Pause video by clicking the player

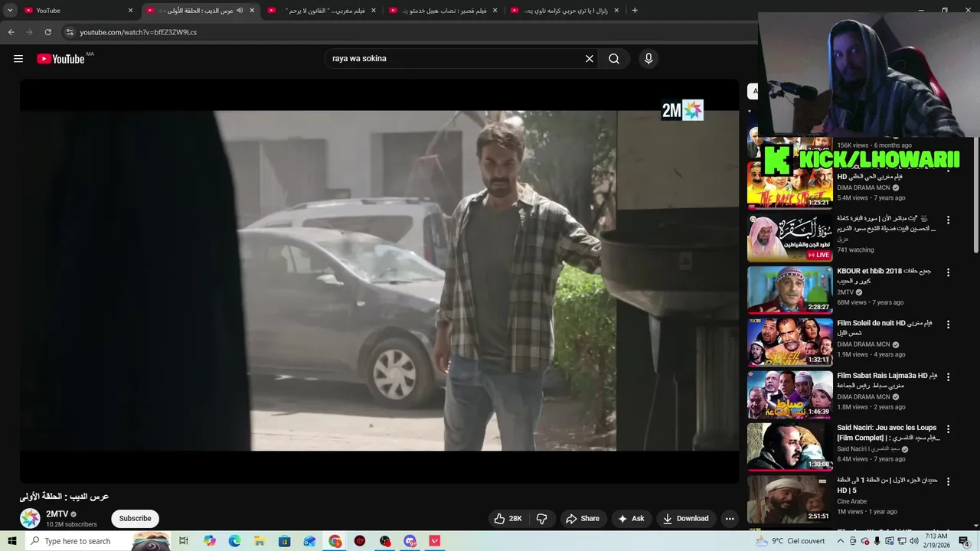pyautogui.click(x=379, y=281)
